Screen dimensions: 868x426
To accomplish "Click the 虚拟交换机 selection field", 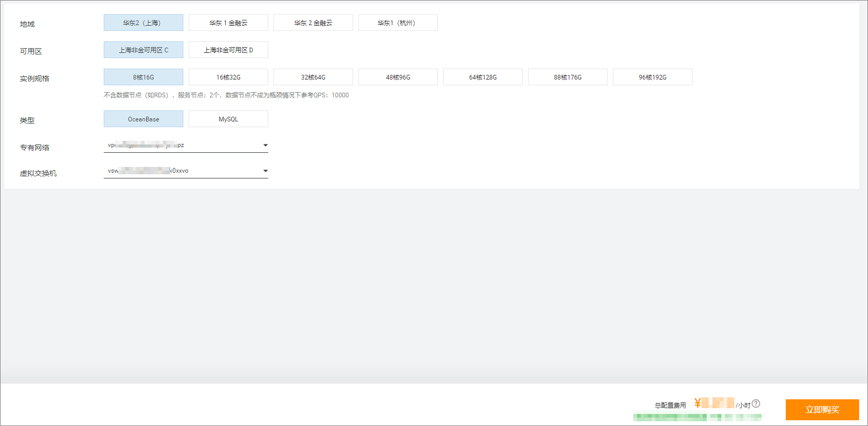I will (x=186, y=171).
